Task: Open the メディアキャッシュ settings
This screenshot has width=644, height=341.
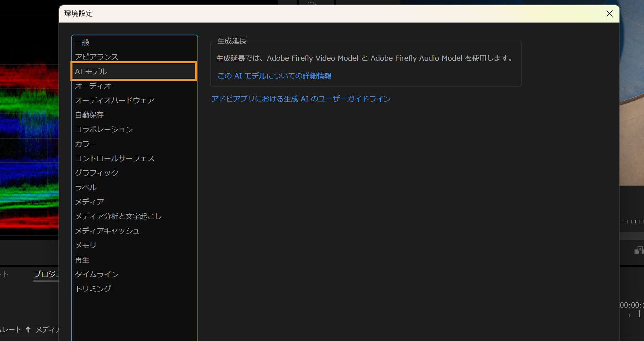Action: click(134, 231)
